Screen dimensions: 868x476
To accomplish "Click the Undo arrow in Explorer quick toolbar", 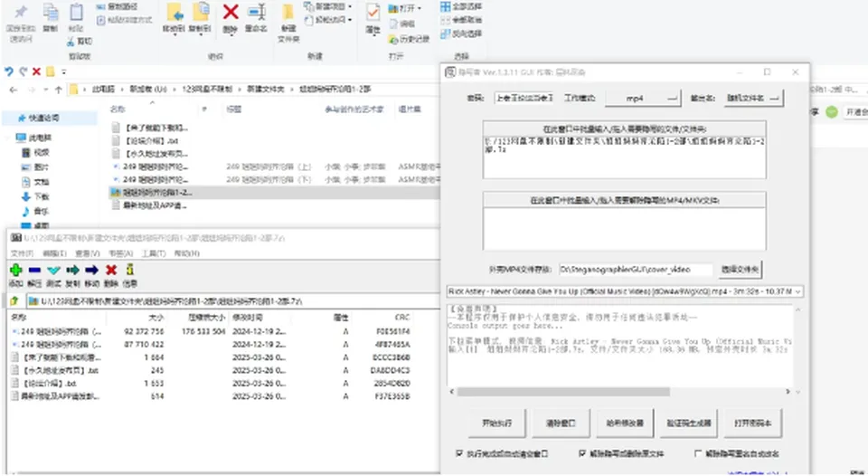I will (9, 71).
